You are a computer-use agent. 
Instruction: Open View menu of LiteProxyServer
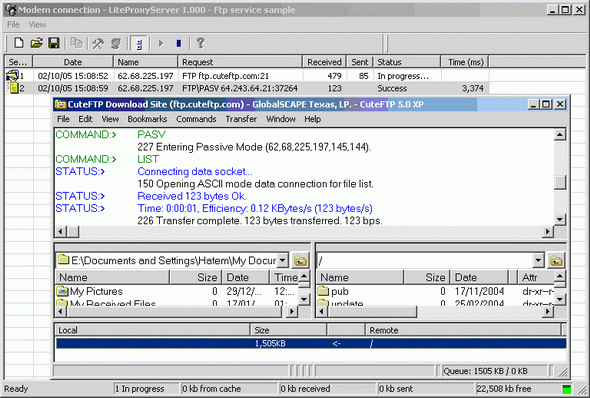pyautogui.click(x=37, y=25)
